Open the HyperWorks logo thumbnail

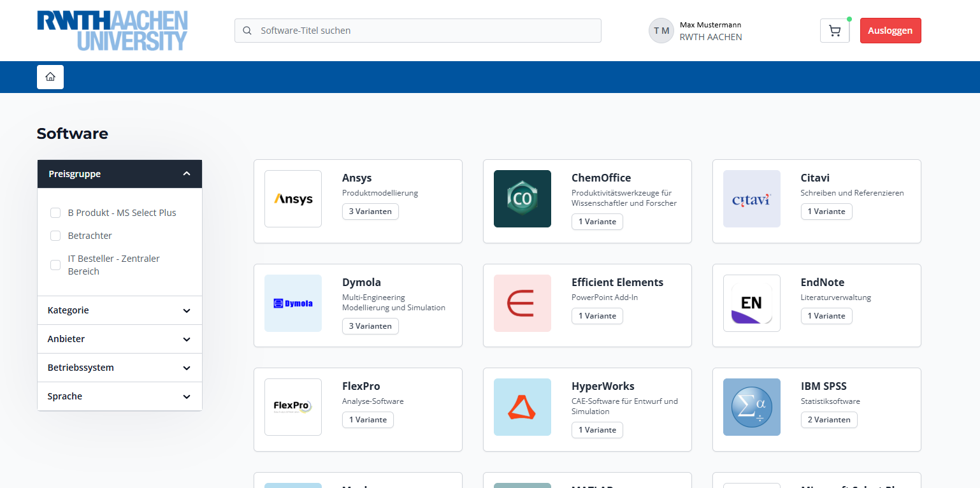click(522, 407)
